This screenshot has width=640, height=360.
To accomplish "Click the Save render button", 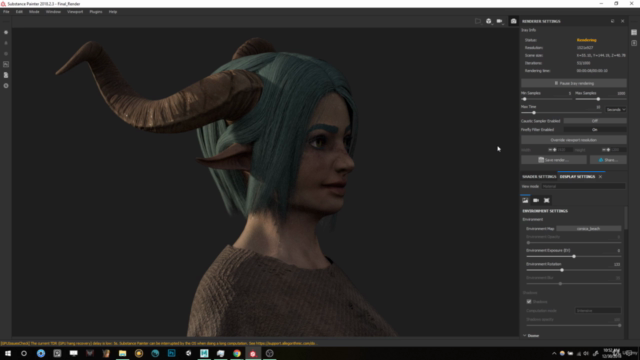I will (554, 160).
